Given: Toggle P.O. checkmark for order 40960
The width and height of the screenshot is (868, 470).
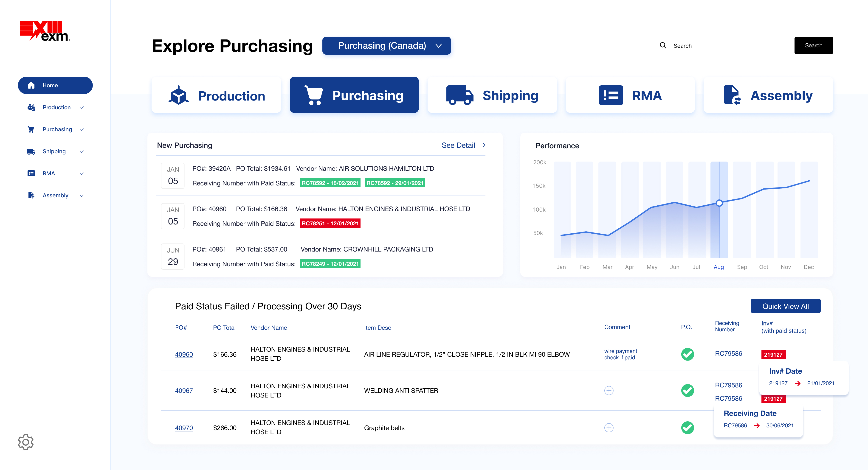Looking at the screenshot, I should point(687,354).
